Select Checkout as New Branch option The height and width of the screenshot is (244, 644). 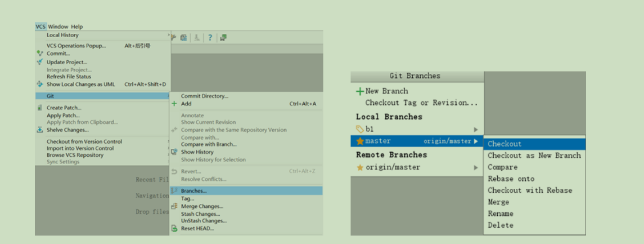click(535, 156)
